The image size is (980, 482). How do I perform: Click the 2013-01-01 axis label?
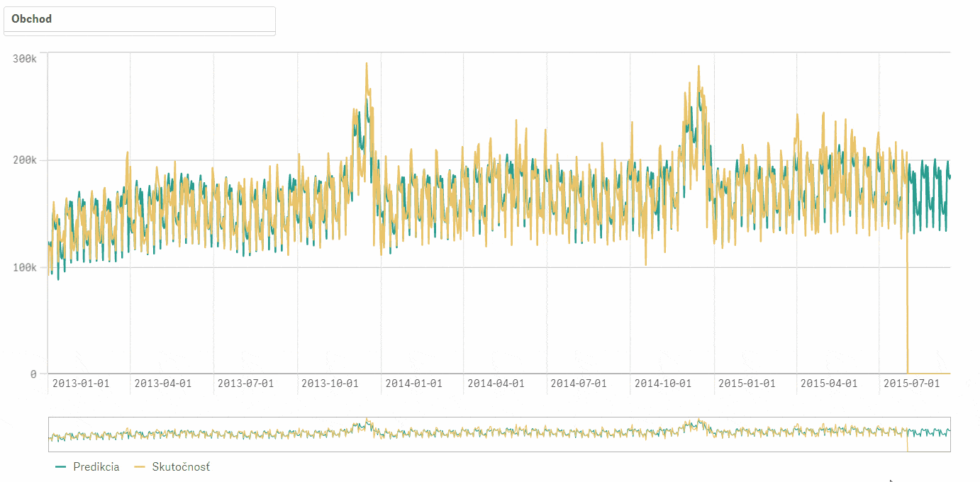80,383
